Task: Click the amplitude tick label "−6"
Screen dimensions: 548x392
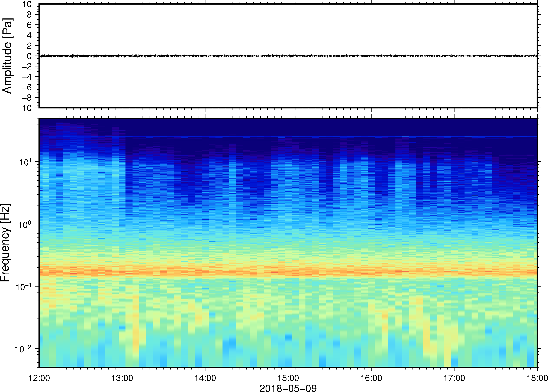Action: 27,87
